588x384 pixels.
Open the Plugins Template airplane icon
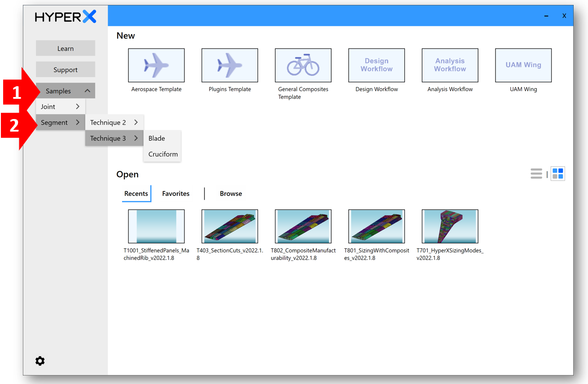(230, 66)
